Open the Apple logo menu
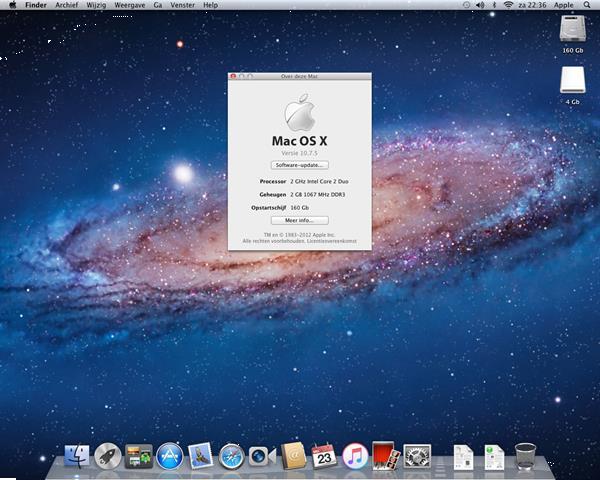 (x=12, y=5)
